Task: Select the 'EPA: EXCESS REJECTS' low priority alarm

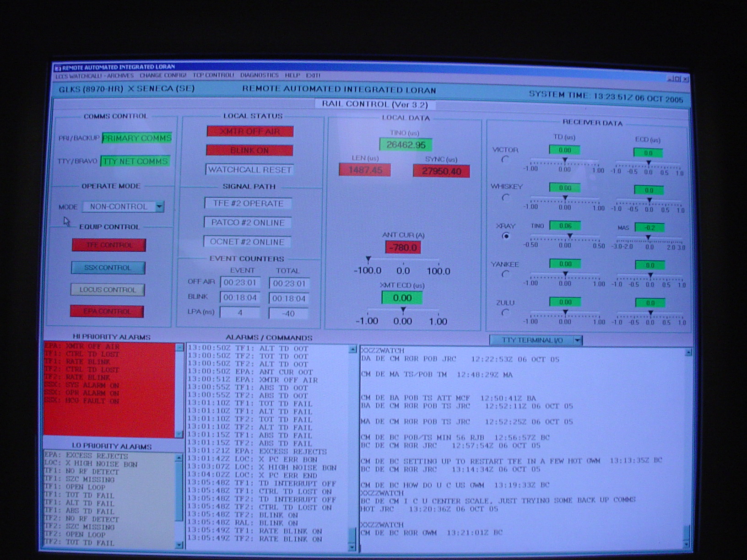Action: click(86, 456)
